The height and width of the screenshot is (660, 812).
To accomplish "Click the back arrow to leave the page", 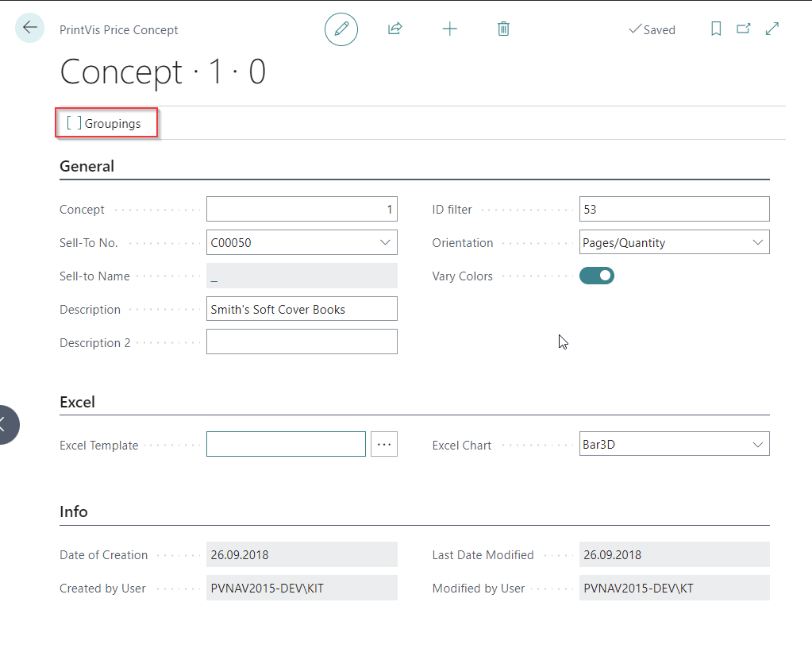I will tap(29, 29).
